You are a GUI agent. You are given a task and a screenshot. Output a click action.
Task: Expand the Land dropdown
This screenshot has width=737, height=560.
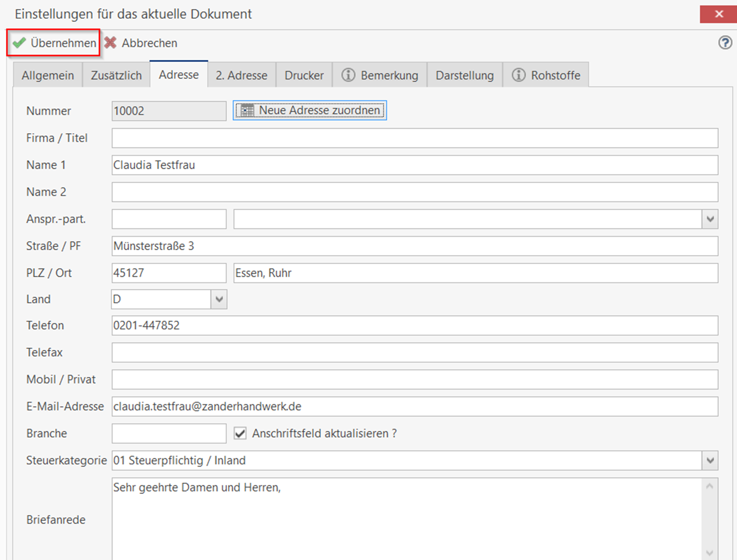point(219,299)
